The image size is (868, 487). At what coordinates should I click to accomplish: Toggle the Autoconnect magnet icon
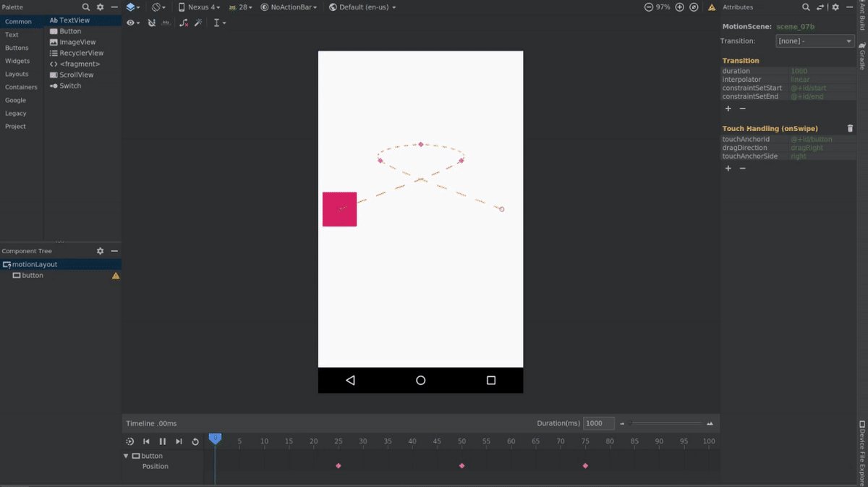point(152,22)
